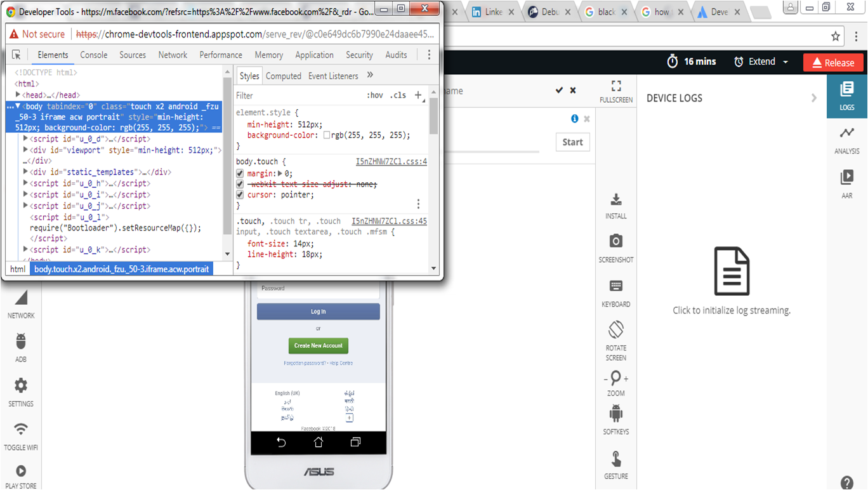
Task: Click the background-color white swatch
Action: [x=327, y=135]
